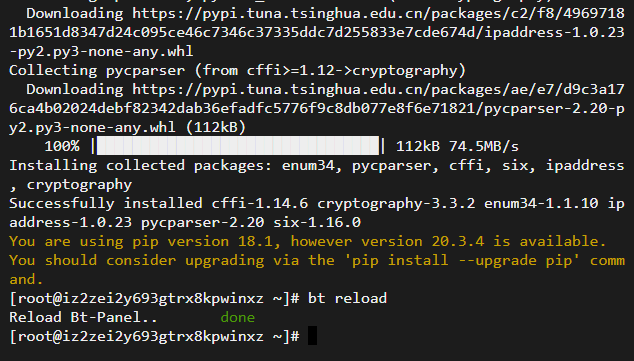The height and width of the screenshot is (361, 634).
Task: Open the pycparser package download URL
Action: pyautogui.click(x=317, y=108)
